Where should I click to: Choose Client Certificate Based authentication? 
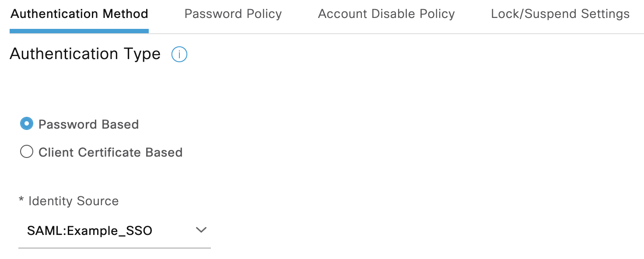26,152
